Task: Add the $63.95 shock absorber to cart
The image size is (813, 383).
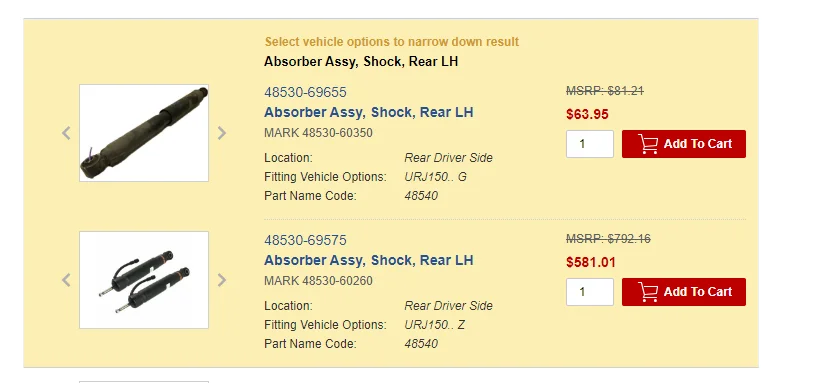Action: (684, 144)
